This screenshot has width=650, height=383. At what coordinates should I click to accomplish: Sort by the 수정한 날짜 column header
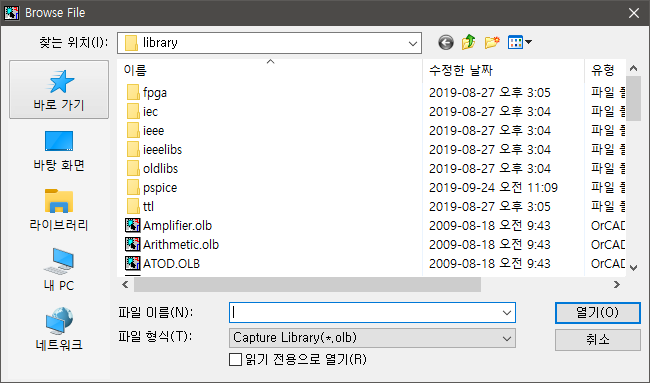pos(503,70)
